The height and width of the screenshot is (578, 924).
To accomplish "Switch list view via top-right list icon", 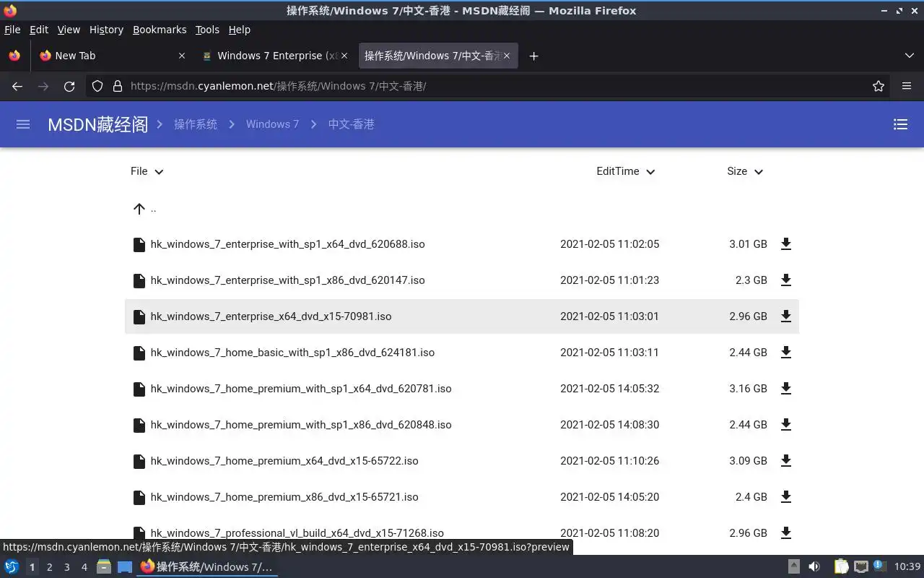I will pos(900,124).
